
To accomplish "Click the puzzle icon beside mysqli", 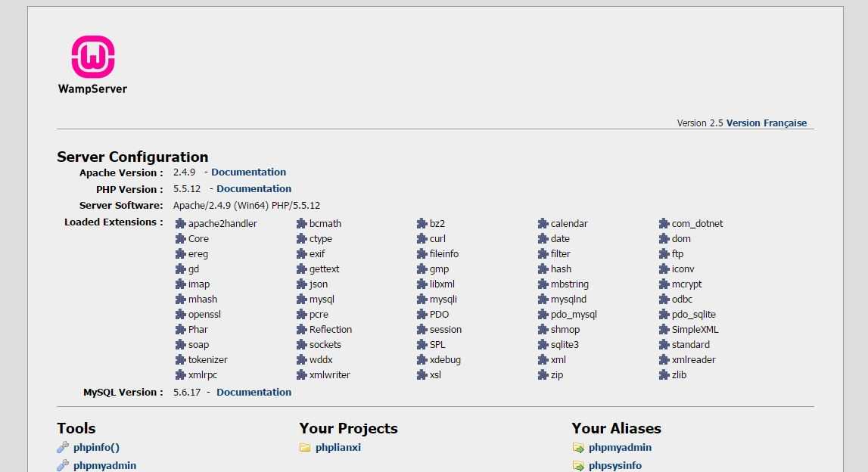I will point(422,300).
